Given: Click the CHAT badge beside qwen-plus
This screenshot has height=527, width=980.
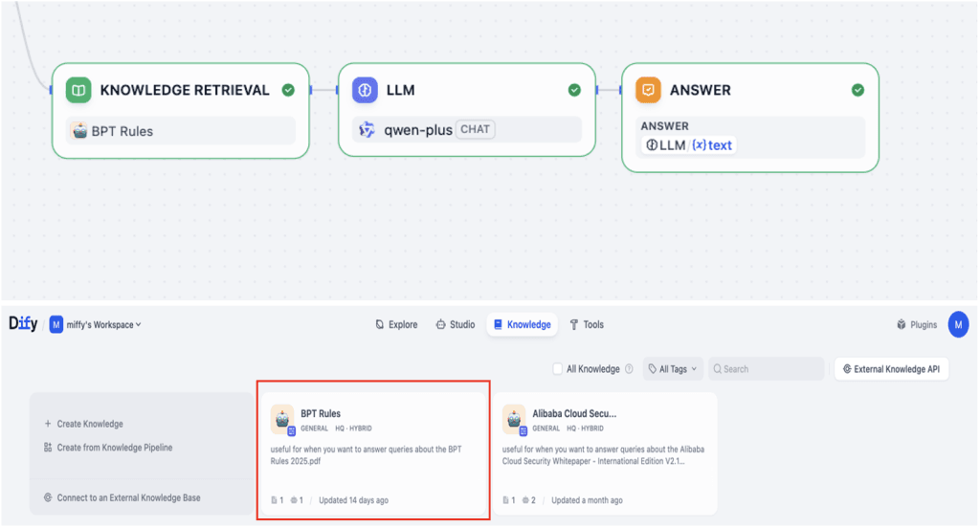Looking at the screenshot, I should click(x=475, y=129).
